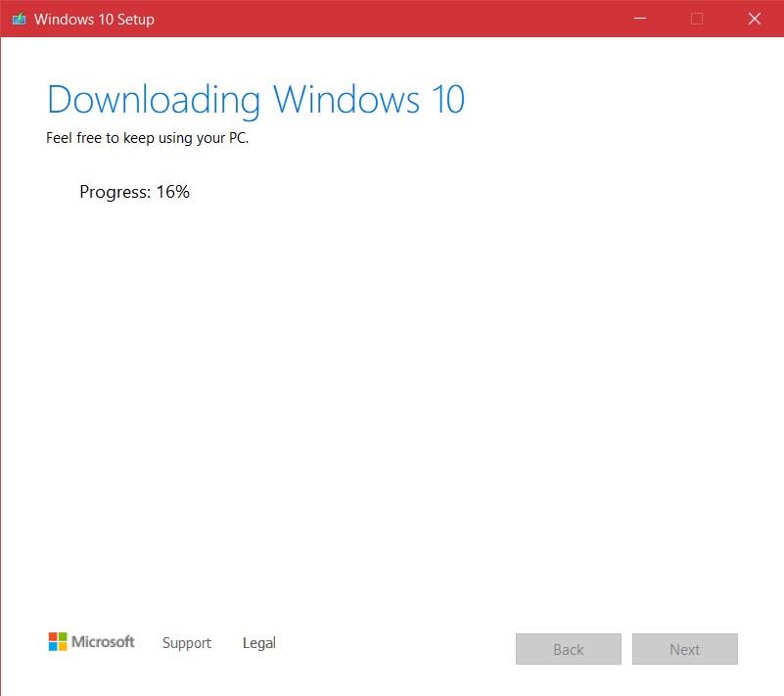784x696 pixels.
Task: Open the Support link
Action: 187,643
